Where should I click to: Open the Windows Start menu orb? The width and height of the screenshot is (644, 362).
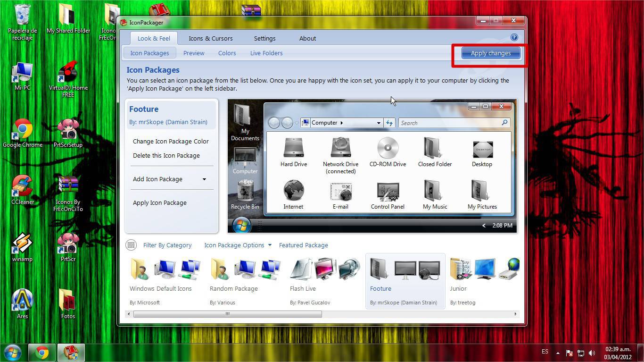pos(13,353)
